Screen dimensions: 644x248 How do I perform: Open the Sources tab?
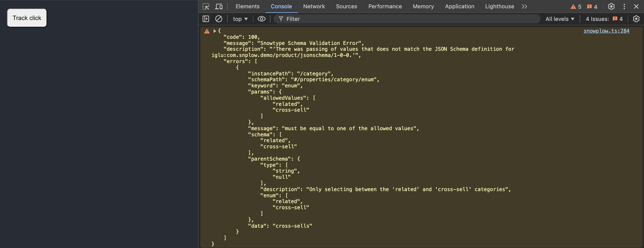point(347,6)
